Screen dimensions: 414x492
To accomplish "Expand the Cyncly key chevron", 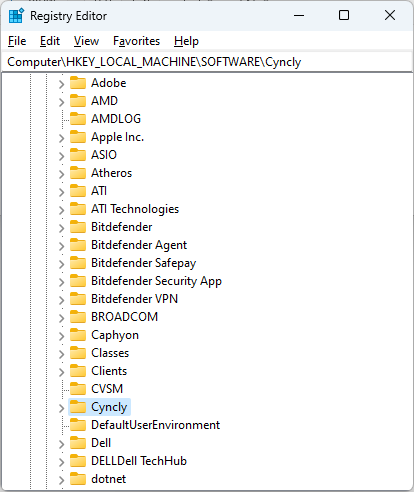I will [61, 408].
